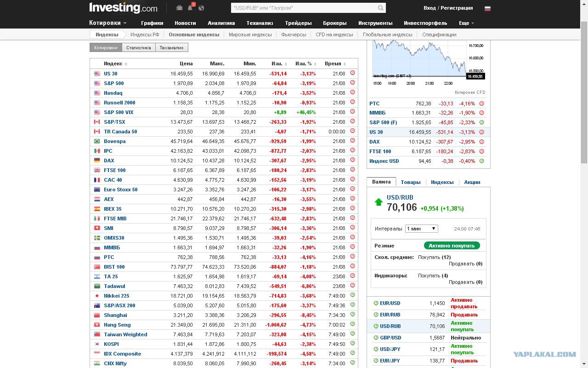The width and height of the screenshot is (588, 368).
Task: Open the Hang Seng index link
Action: point(117,325)
